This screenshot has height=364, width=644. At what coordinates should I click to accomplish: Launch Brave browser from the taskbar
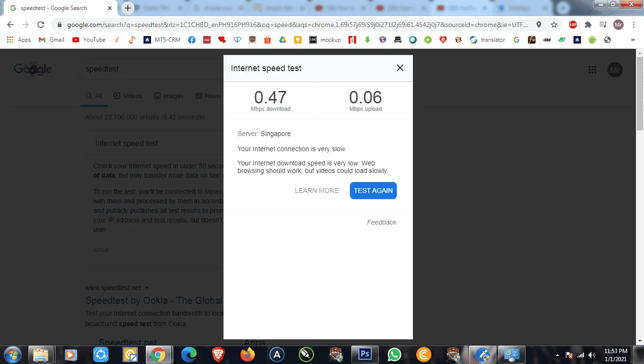(x=218, y=354)
